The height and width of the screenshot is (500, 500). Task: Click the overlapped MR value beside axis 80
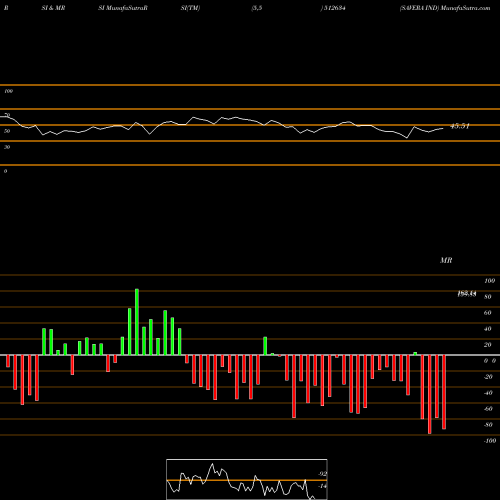pyautogui.click(x=467, y=294)
